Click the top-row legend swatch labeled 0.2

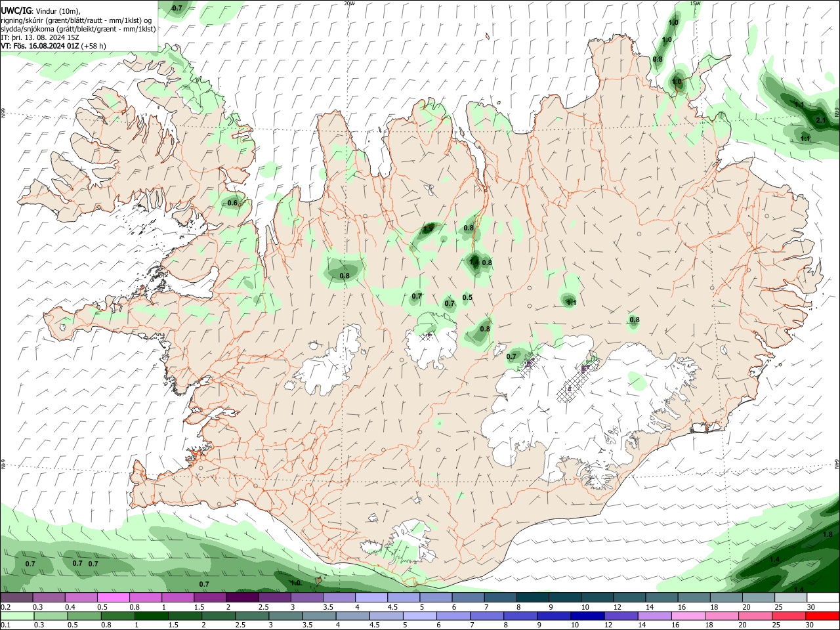pyautogui.click(x=17, y=598)
